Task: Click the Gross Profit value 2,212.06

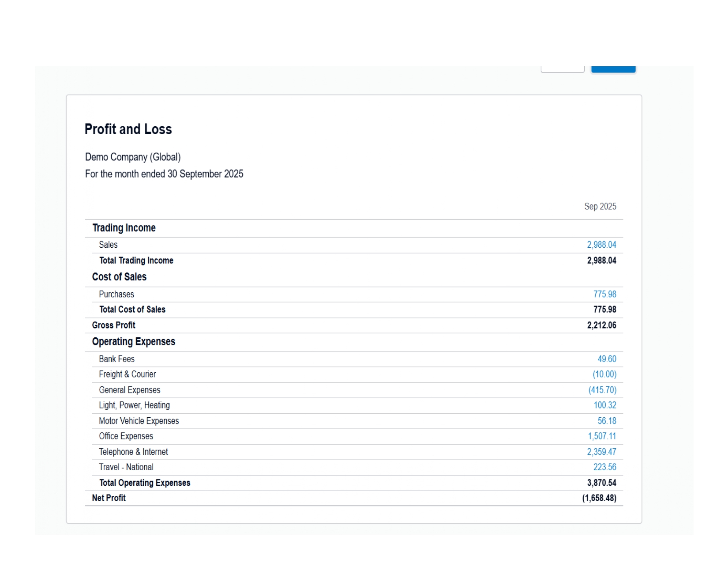Action: click(x=601, y=325)
